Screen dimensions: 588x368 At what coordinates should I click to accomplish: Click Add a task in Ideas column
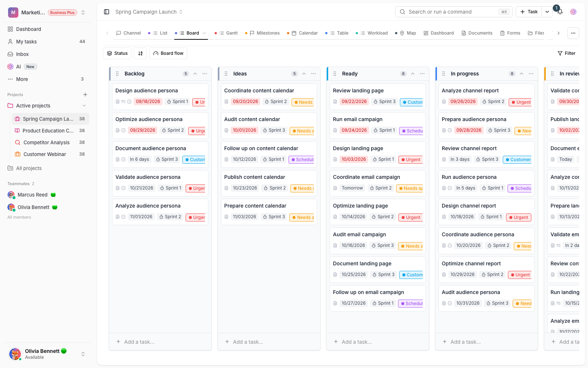click(x=269, y=342)
